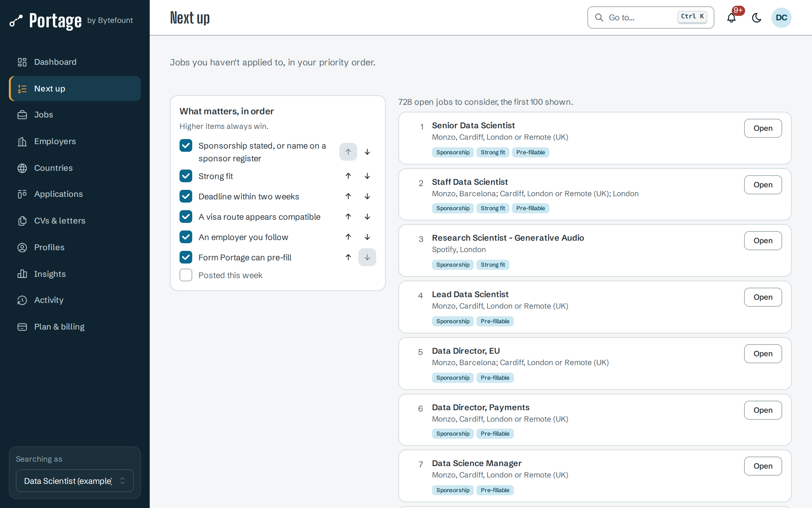Click the What matters, in order heading
This screenshot has width=812, height=508.
tap(226, 111)
